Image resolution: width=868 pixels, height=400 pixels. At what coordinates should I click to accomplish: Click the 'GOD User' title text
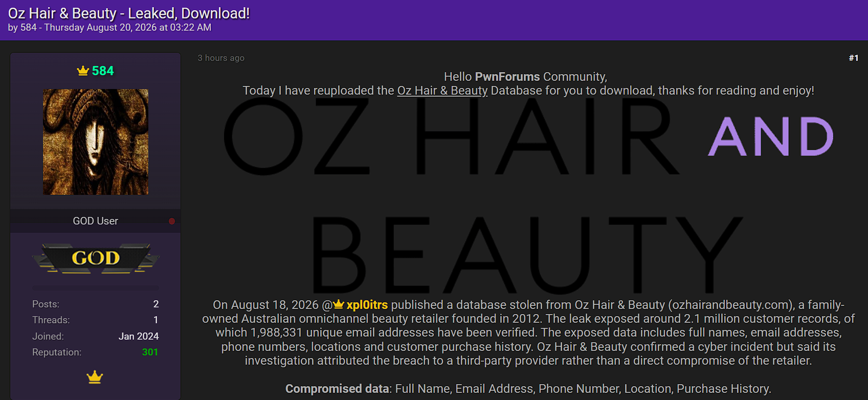95,221
